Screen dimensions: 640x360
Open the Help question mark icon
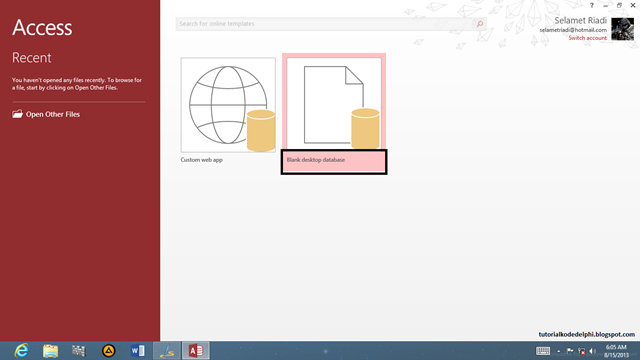pos(591,5)
